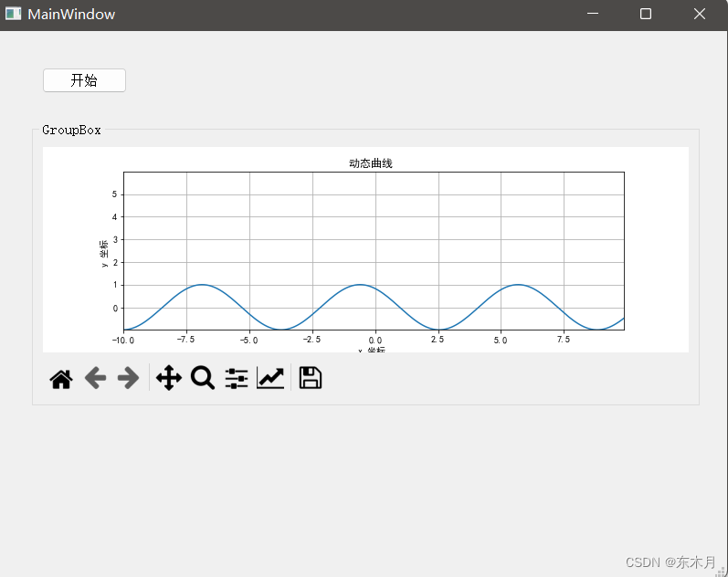Activate the Pan axes tool
728x577 pixels.
169,378
